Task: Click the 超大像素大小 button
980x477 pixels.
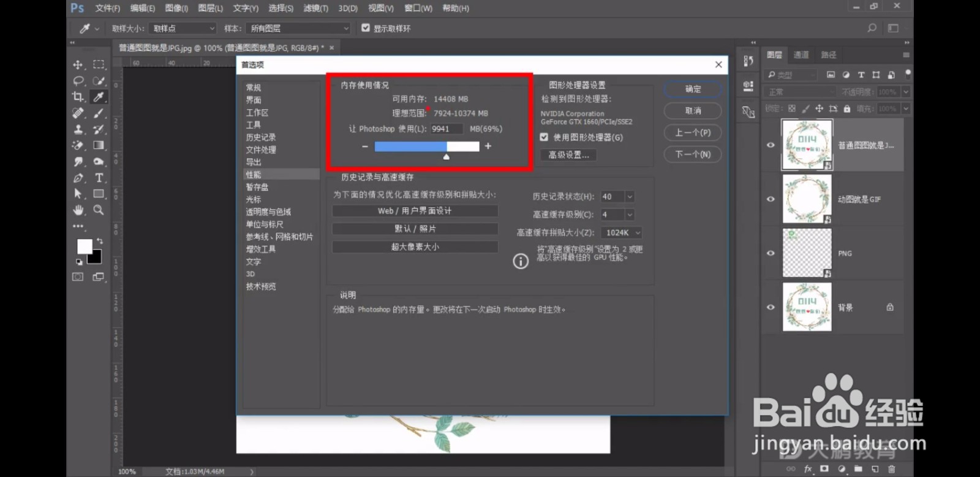Action: 415,247
